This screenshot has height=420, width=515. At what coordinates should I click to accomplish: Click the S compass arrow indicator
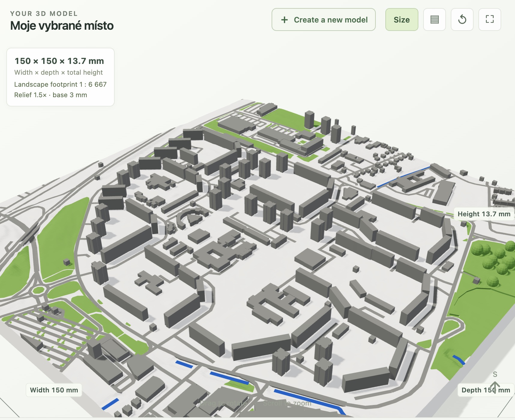tap(495, 382)
